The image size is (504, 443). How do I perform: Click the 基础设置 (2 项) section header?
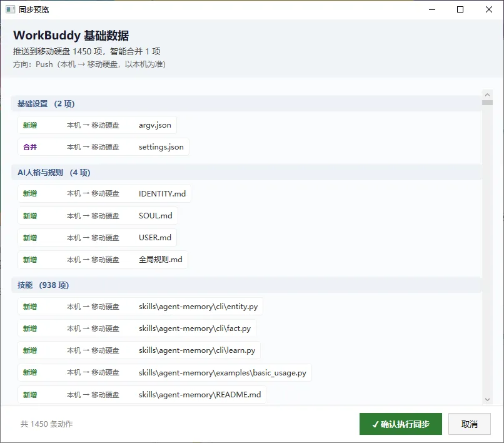246,104
